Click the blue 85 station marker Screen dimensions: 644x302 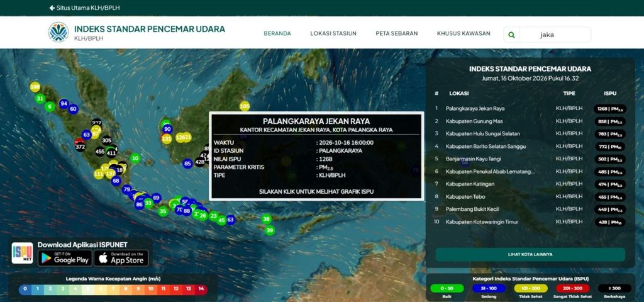click(x=187, y=164)
